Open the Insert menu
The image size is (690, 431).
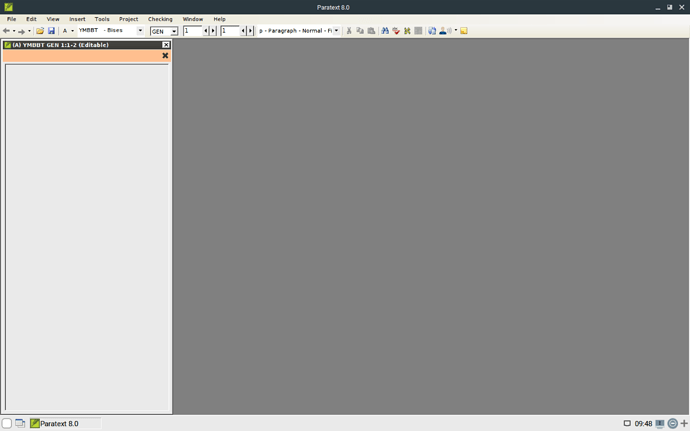tap(77, 19)
